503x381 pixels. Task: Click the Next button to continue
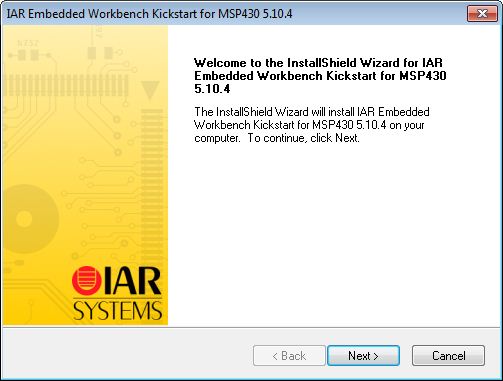point(363,356)
